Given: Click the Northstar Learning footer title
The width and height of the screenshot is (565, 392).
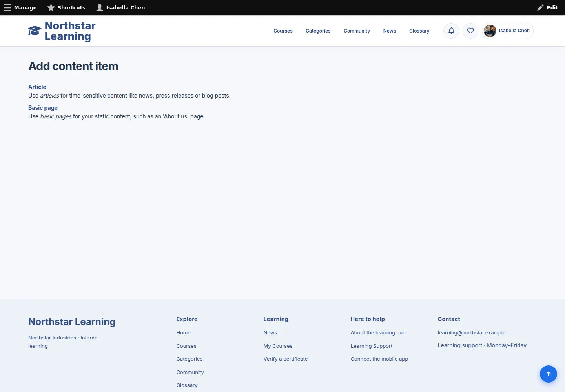Looking at the screenshot, I should (72, 322).
